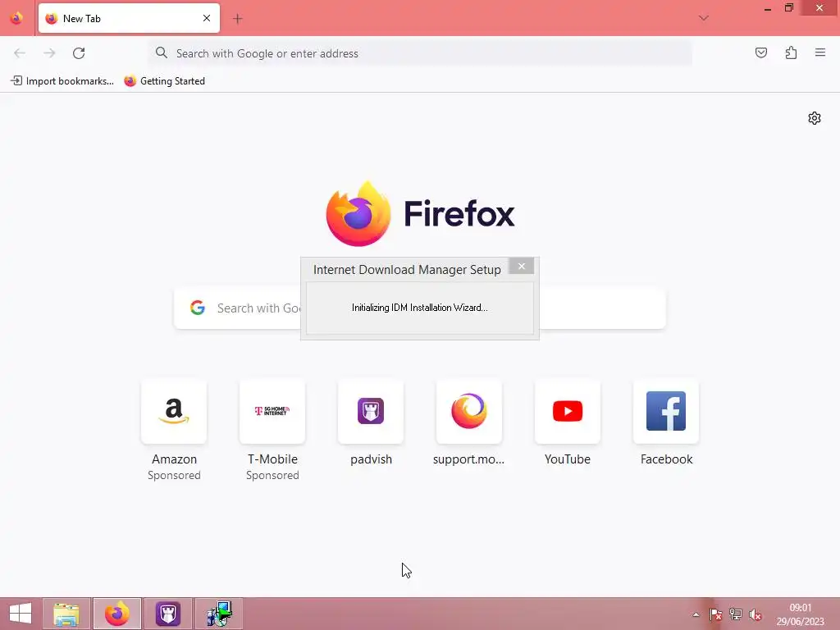Screen dimensions: 840x630
Task: Open the Extensions puzzle icon
Action: (x=791, y=52)
